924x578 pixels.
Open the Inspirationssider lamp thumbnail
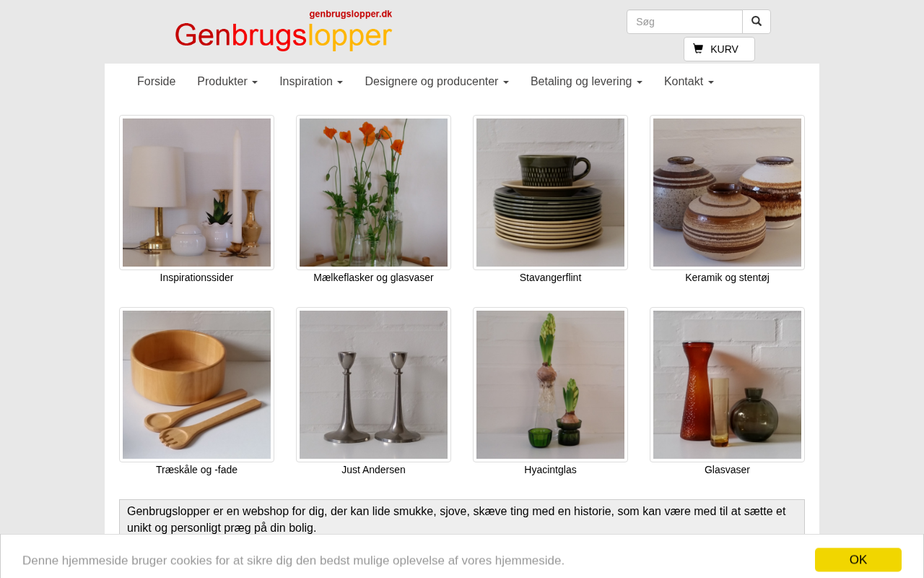point(196,193)
